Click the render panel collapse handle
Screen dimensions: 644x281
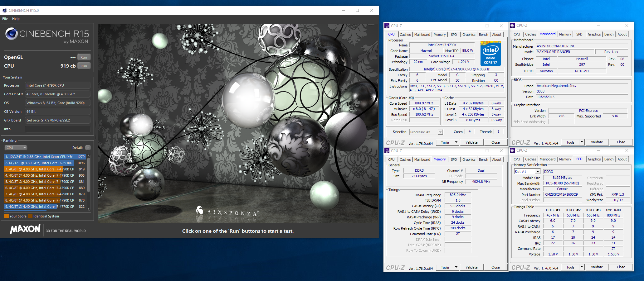point(96,129)
